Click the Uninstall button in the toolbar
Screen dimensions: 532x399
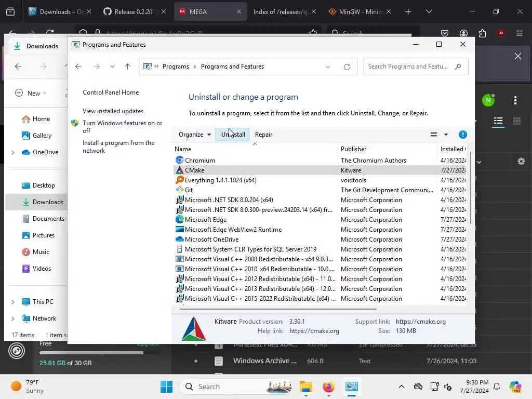click(x=233, y=135)
